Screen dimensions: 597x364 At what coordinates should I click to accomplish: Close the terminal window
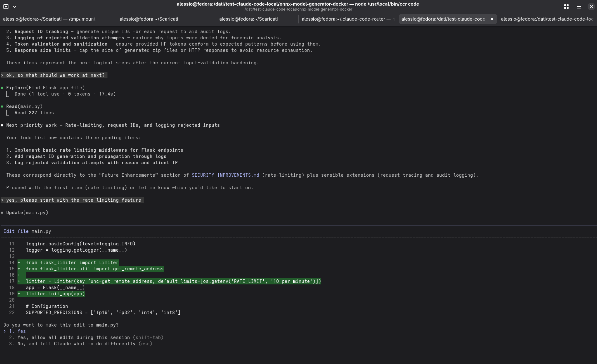point(591,7)
